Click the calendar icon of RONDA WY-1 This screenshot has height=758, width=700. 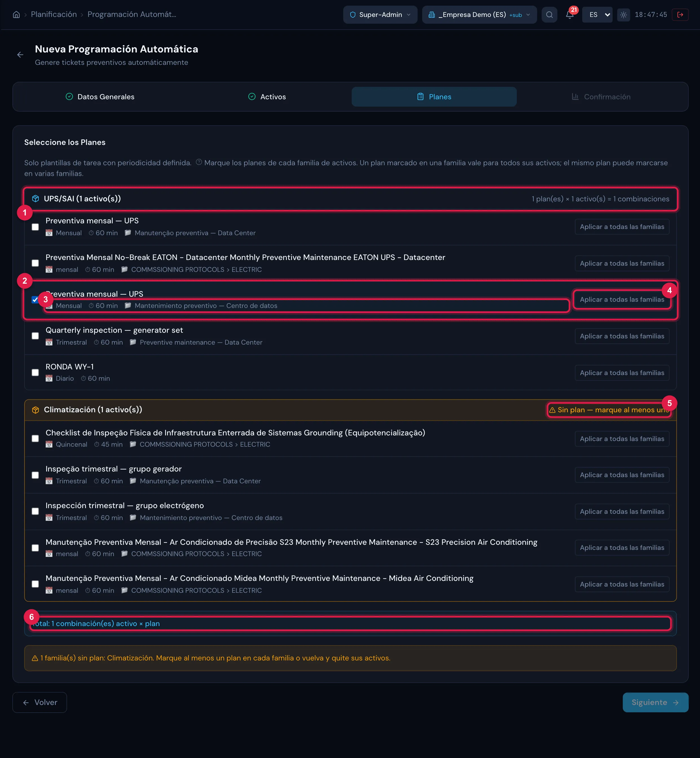(x=49, y=378)
